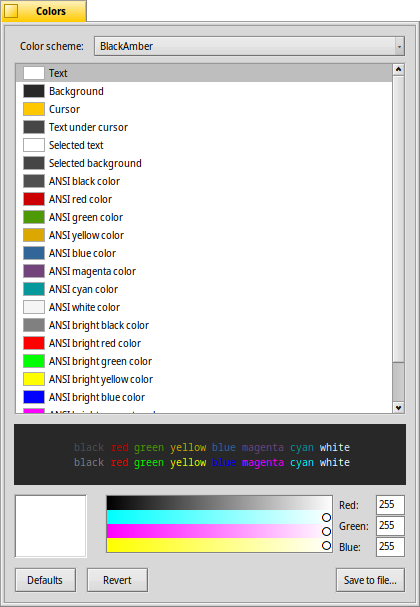Screen dimensions: 420x607
Task: Click the large white color preview well
Action: [x=51, y=526]
